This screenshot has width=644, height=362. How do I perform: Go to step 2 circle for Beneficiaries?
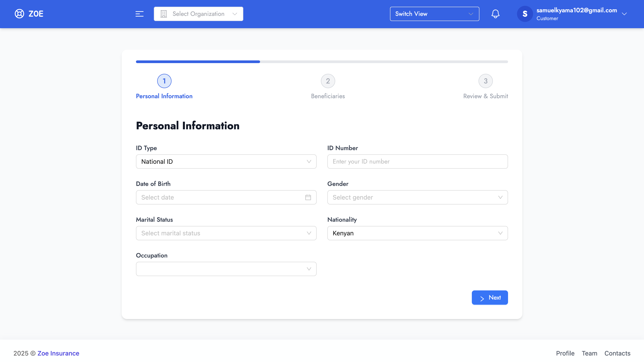coord(328,81)
